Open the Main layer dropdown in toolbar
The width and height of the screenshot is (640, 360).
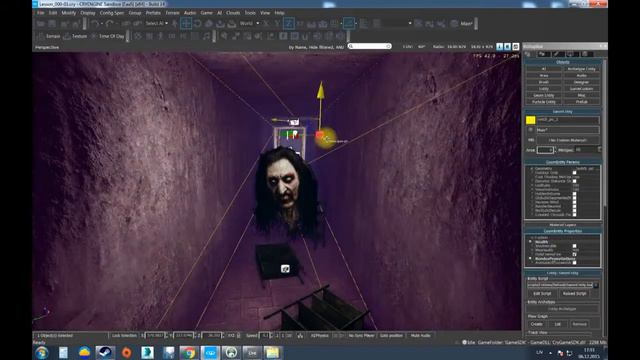click(461, 24)
